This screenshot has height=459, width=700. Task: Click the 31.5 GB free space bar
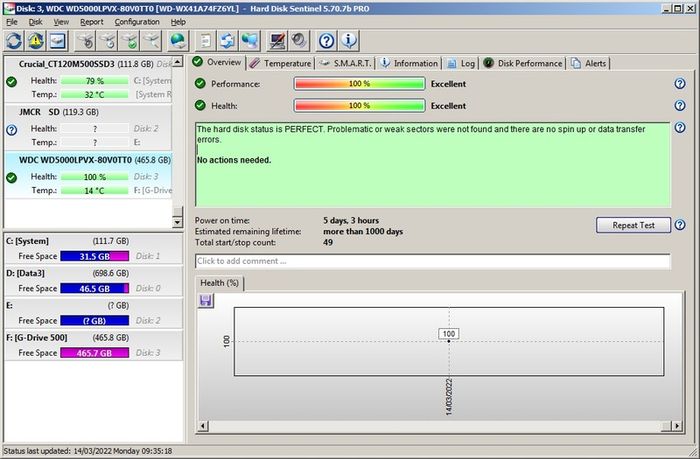(x=95, y=256)
